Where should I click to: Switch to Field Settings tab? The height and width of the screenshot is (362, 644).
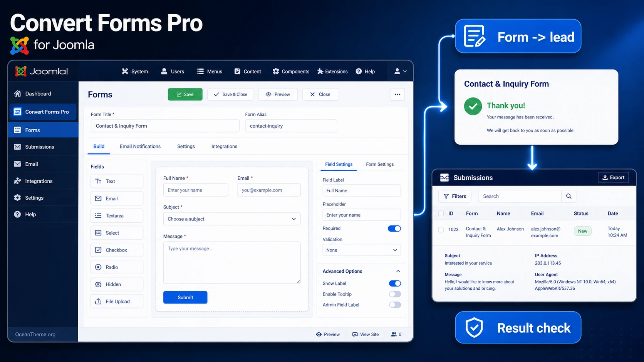pyautogui.click(x=339, y=164)
